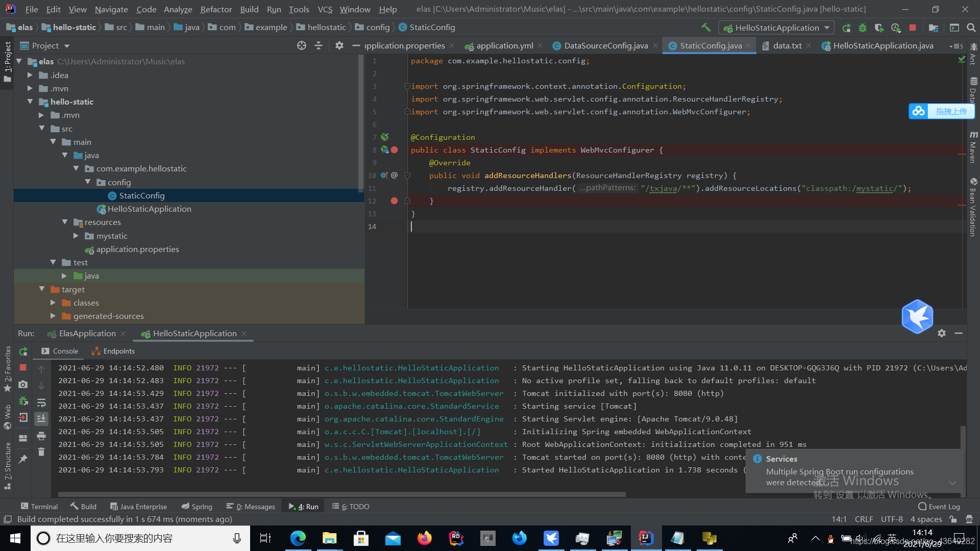
Task: Collapse all in Project panel
Action: pos(318,45)
